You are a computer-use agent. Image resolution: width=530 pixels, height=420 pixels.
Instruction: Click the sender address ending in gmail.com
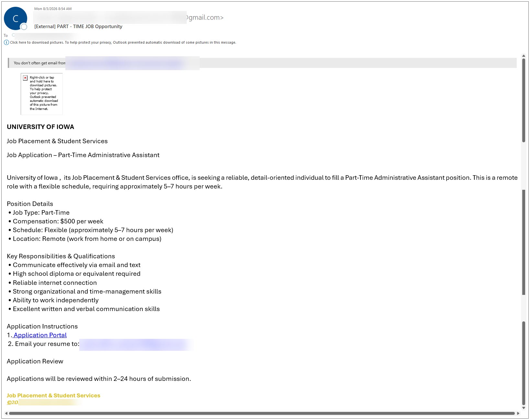[x=129, y=17]
